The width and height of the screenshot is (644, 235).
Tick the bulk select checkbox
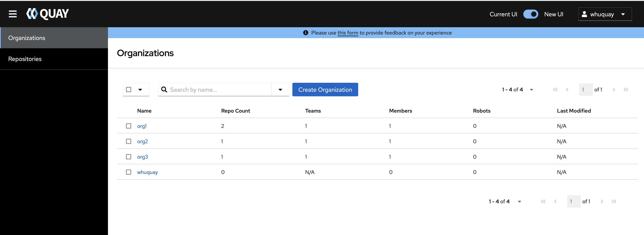pos(129,90)
